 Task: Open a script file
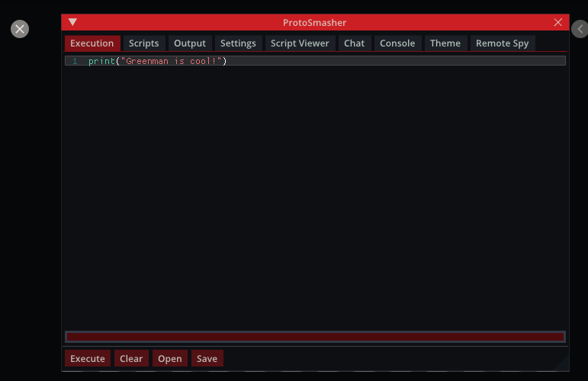click(170, 359)
